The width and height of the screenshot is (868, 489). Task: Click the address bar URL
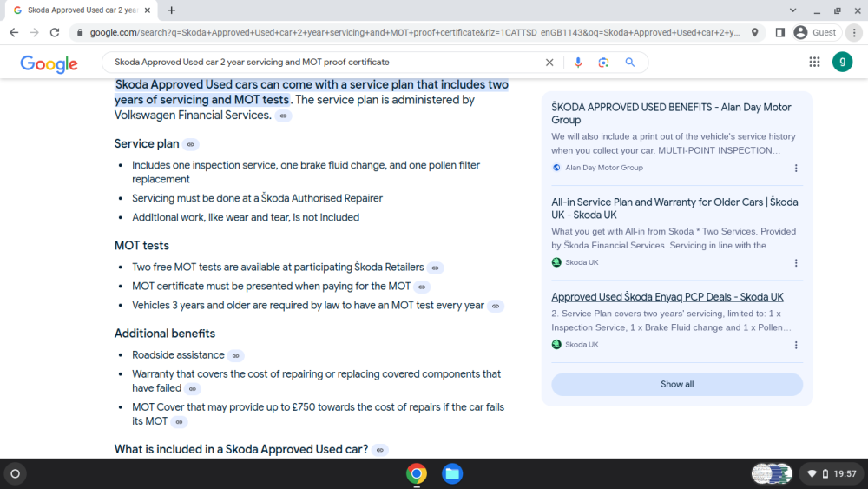[414, 33]
